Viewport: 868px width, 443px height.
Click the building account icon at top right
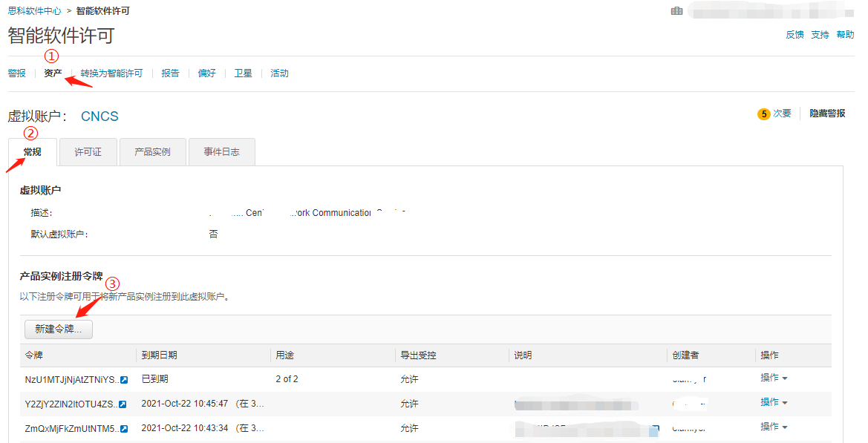(x=676, y=11)
